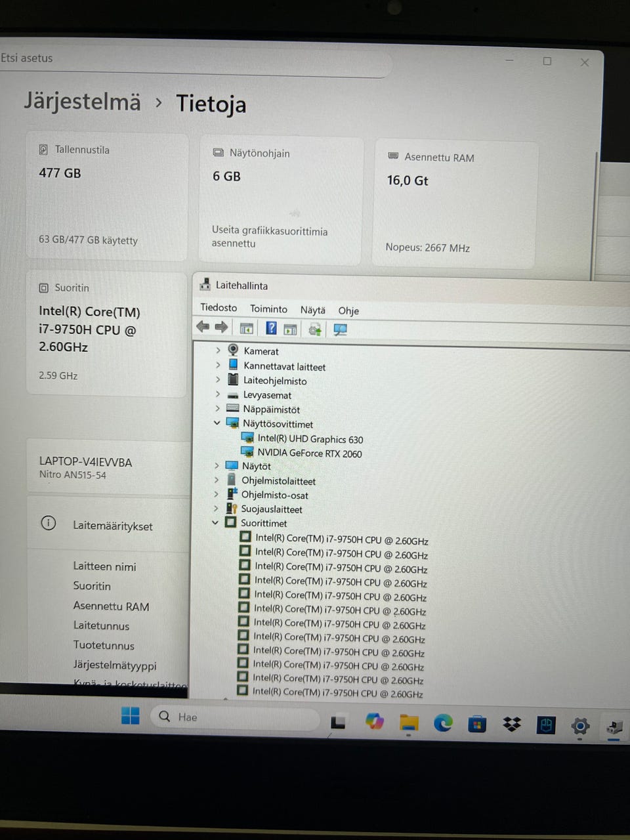Open the Ohje menu

[348, 310]
